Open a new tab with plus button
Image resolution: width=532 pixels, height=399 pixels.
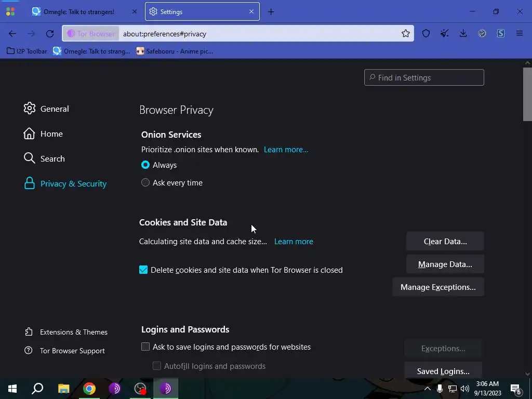[x=271, y=12]
